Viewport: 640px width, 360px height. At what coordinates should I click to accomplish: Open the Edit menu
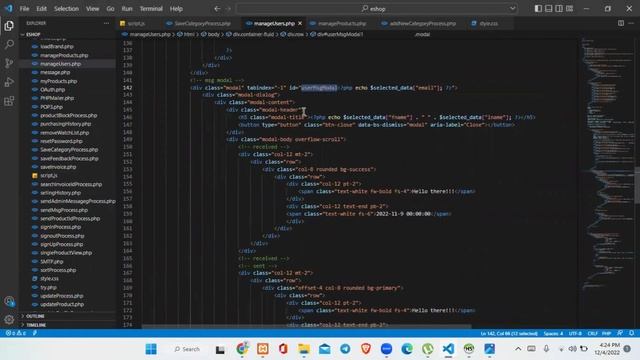point(41,9)
